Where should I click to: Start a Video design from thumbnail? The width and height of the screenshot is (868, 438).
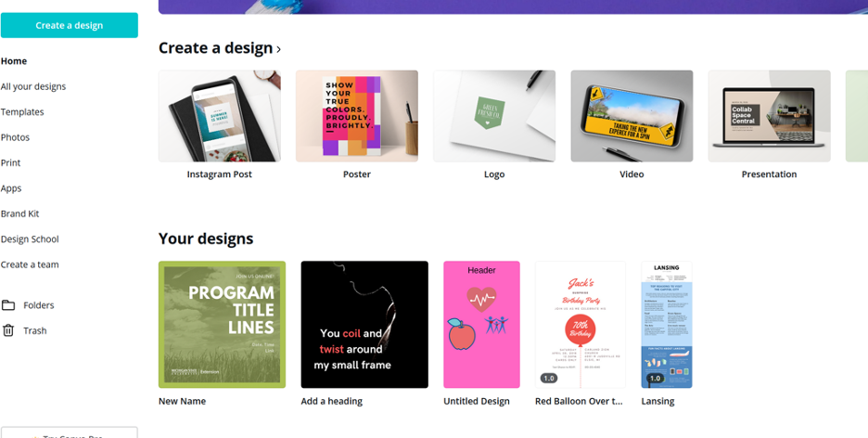[x=632, y=116]
